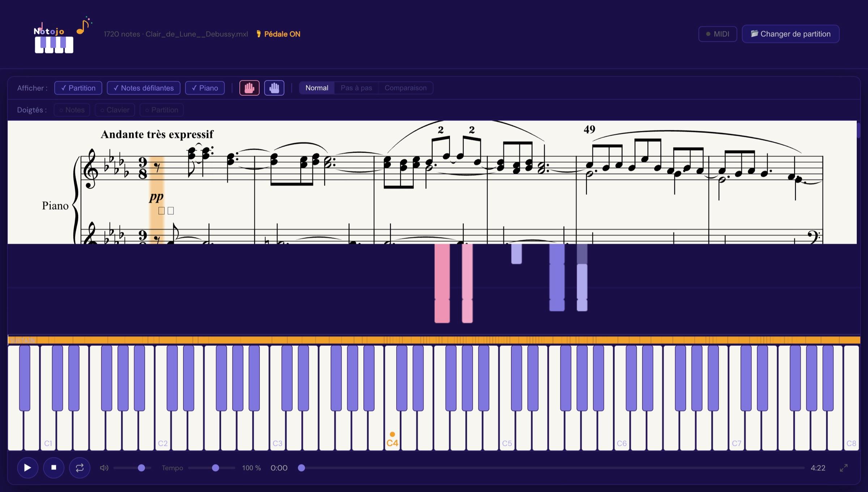The height and width of the screenshot is (492, 868).
Task: Click the highlighted orange cursor in score
Action: [157, 200]
